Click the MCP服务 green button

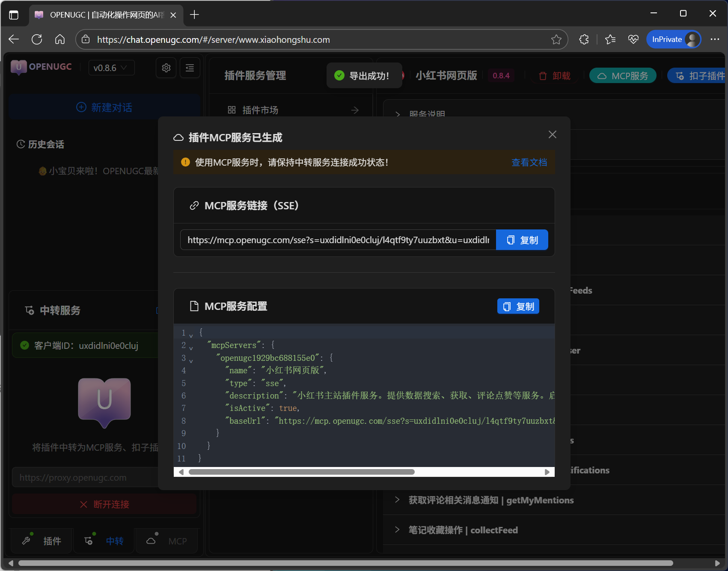tap(623, 76)
